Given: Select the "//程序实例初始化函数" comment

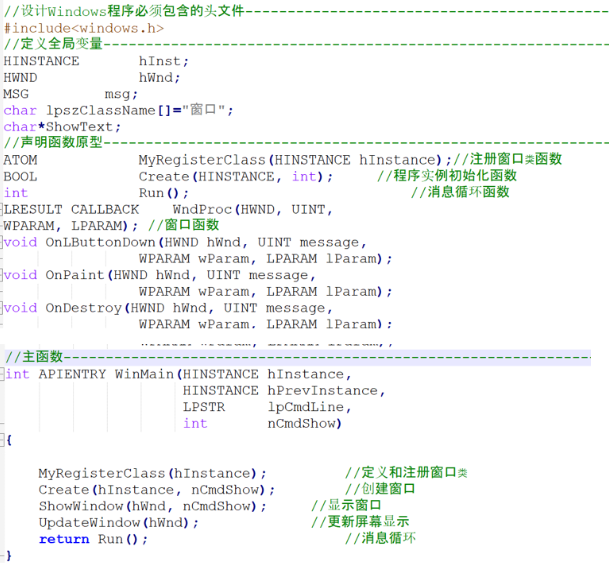Looking at the screenshot, I should pos(447,176).
